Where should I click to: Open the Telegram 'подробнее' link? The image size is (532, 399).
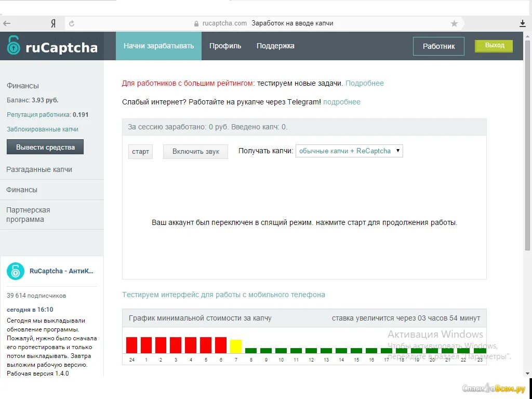pos(342,102)
